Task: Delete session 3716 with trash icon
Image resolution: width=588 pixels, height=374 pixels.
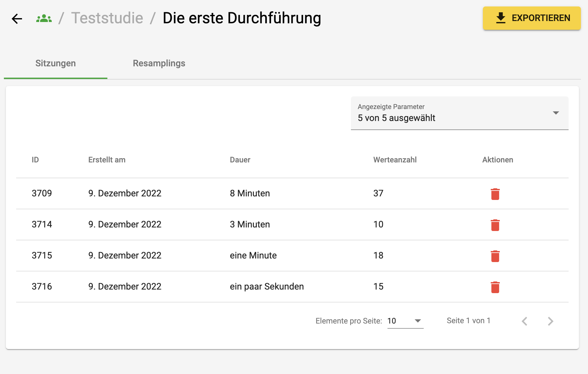Action: point(495,287)
